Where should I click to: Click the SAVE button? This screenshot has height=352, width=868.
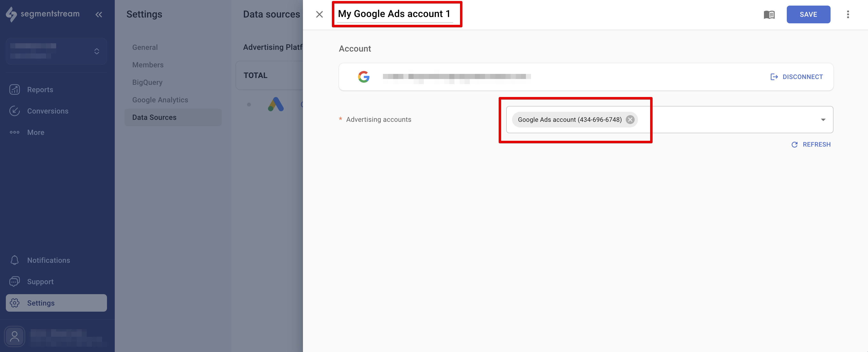tap(808, 15)
